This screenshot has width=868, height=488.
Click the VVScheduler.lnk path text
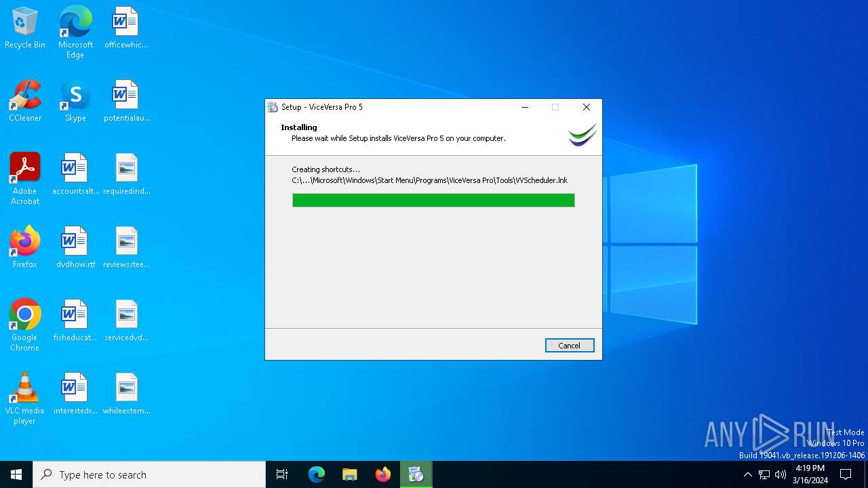click(429, 180)
